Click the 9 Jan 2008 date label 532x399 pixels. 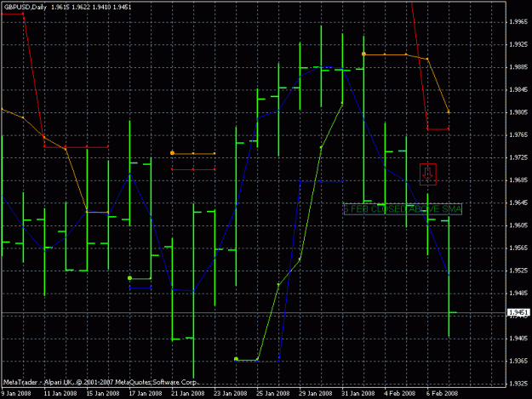tap(16, 393)
